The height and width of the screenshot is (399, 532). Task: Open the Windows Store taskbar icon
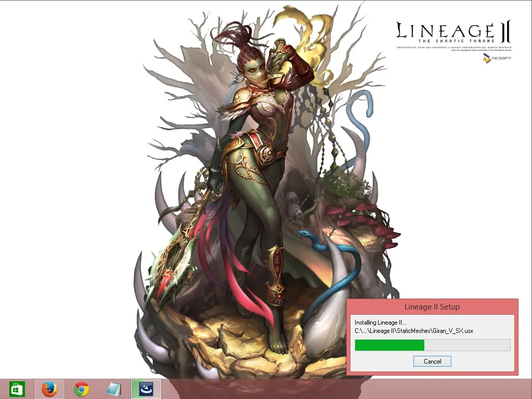click(17, 389)
